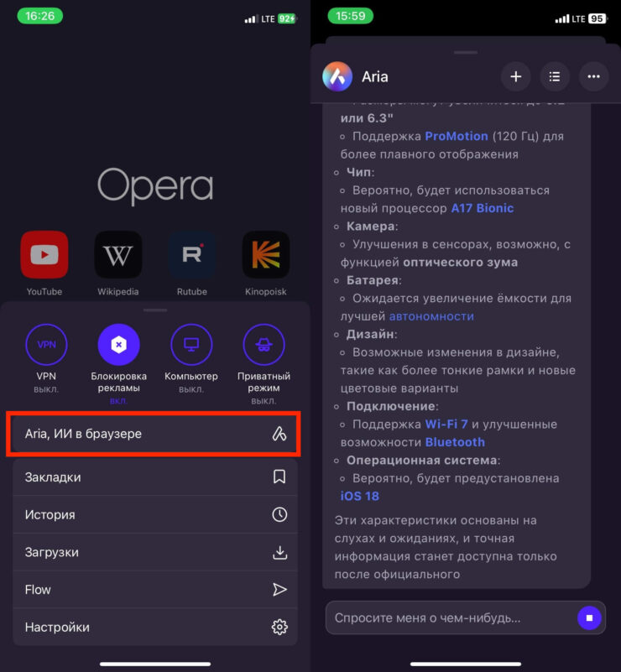Toggle the VPN switch on
The width and height of the screenshot is (621, 672).
point(45,344)
